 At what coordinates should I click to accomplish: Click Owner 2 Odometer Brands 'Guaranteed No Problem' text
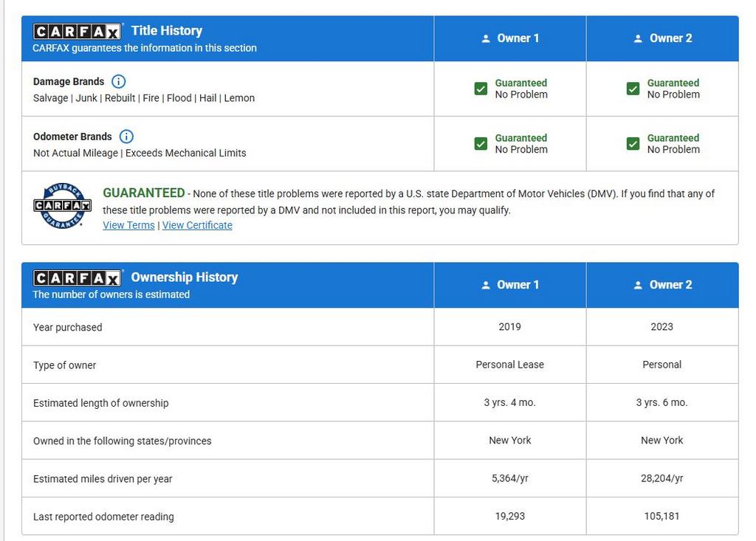coord(673,144)
